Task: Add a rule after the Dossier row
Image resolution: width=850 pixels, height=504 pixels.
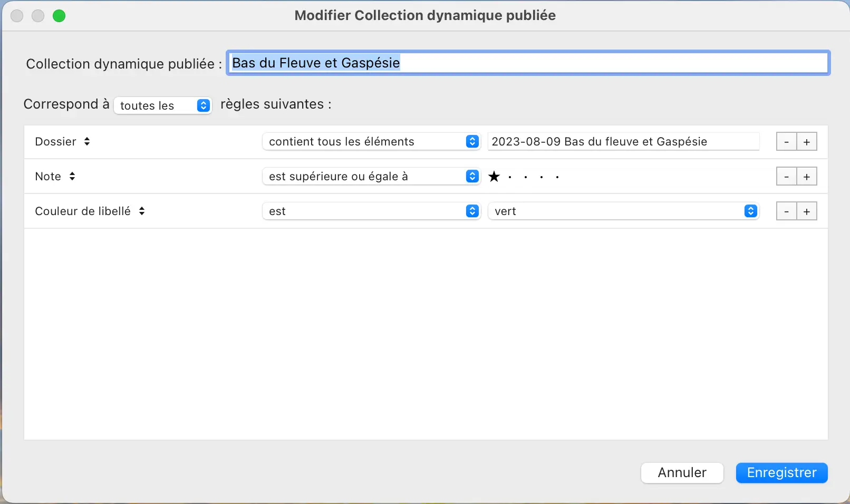Action: [807, 142]
